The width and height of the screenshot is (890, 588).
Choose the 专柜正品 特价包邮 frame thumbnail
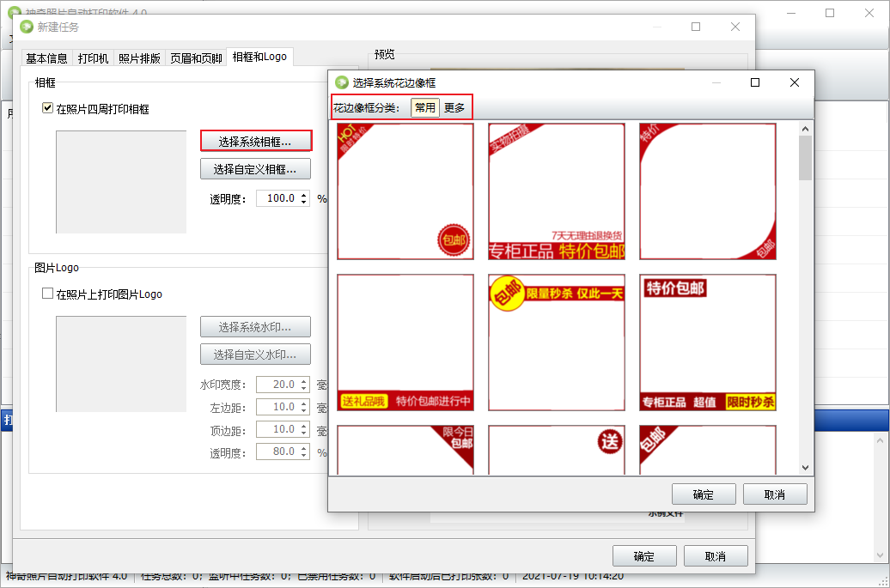point(557,191)
